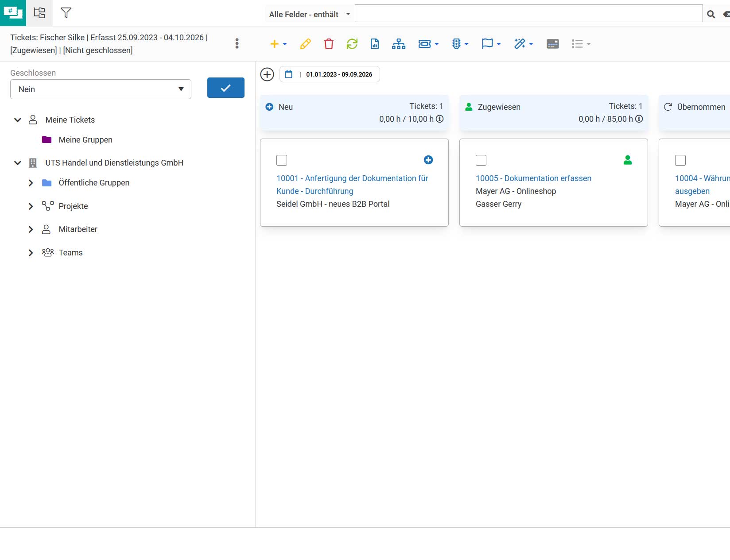The width and height of the screenshot is (730, 560).
Task: Click the hierarchy structure icon
Action: (399, 44)
